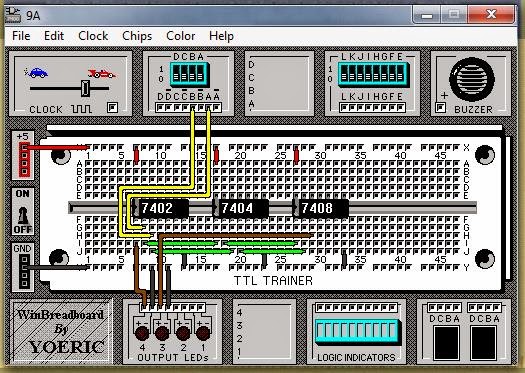The image size is (525, 373).
Task: Open the Edit menu
Action: (54, 36)
